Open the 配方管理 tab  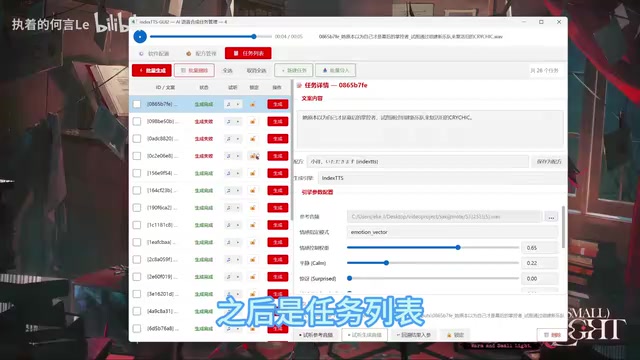pyautogui.click(x=201, y=53)
